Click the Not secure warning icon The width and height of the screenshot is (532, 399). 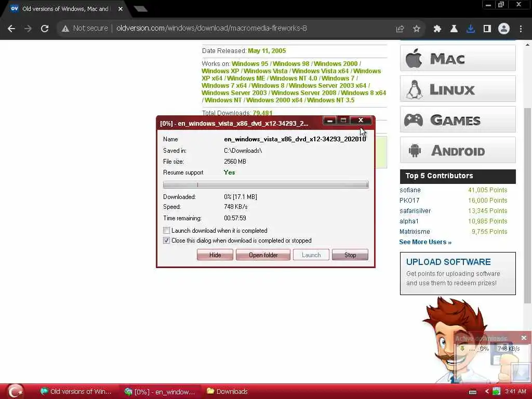[65, 29]
